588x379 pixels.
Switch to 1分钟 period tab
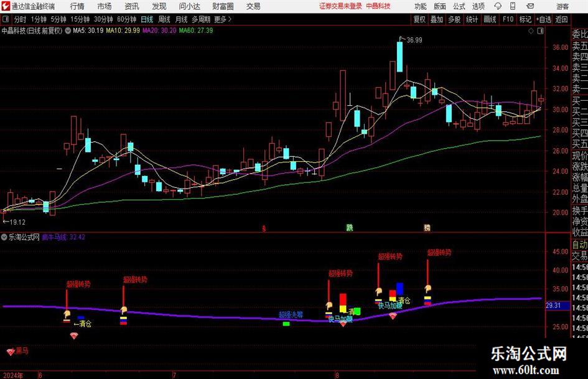point(39,19)
